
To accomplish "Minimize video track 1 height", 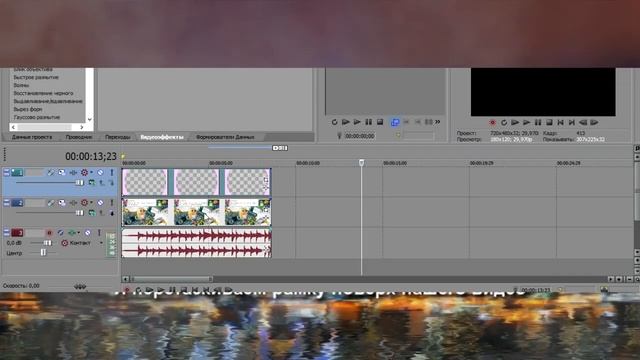I will pos(6,173).
